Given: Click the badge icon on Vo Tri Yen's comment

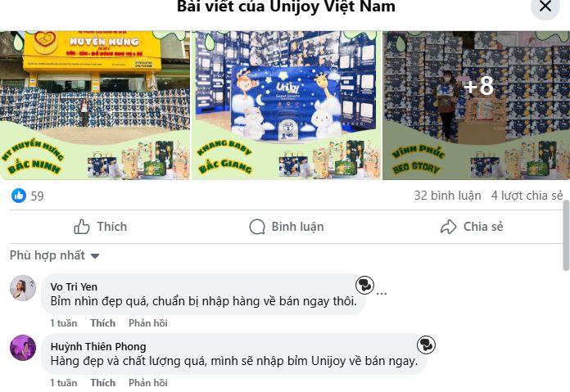Looking at the screenshot, I should [364, 285].
